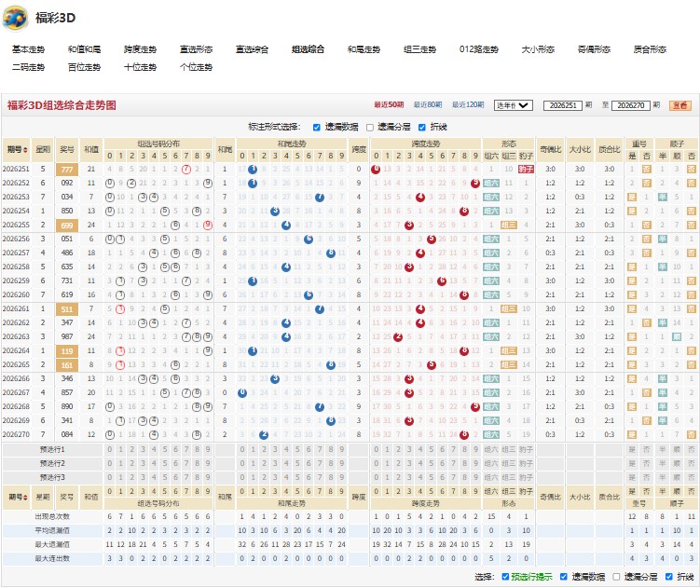Click 最大连出数 statistics row label
This screenshot has height=588, width=700.
(x=53, y=558)
